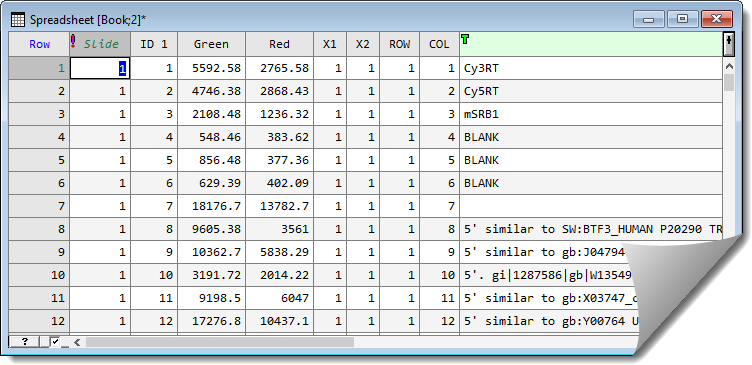The image size is (752, 365).
Task: Select row number 7 header
Action: tap(39, 206)
